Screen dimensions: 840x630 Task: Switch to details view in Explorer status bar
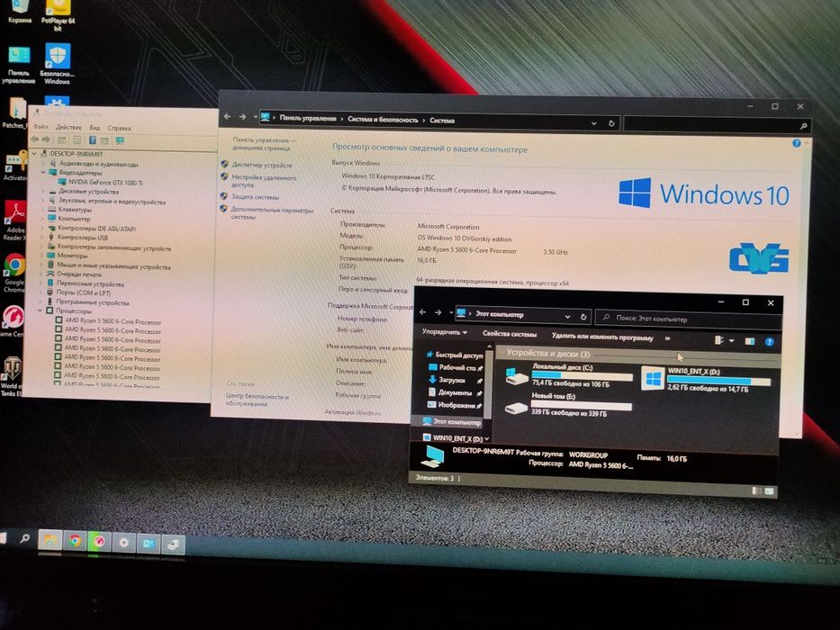756,490
